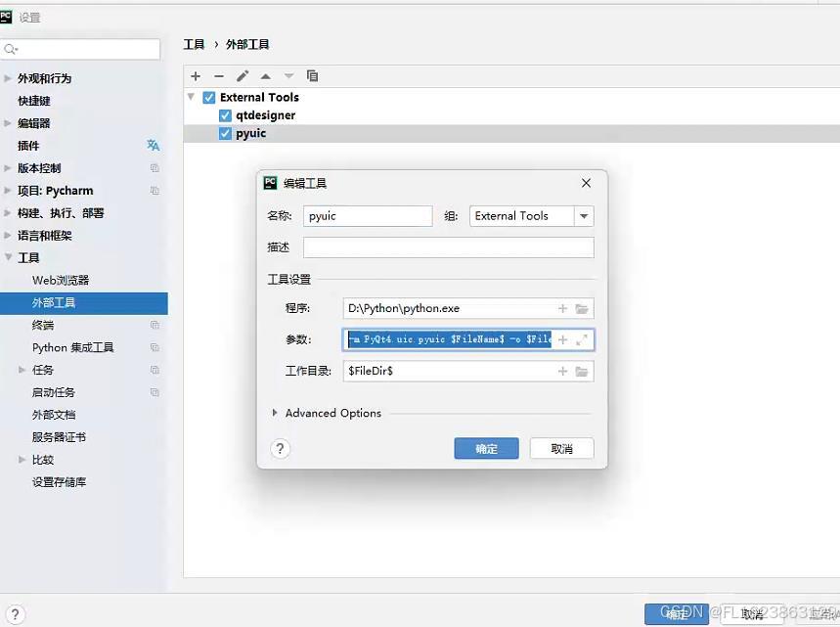The height and width of the screenshot is (627, 840).
Task: Browse for the program executable folder
Action: point(582,309)
